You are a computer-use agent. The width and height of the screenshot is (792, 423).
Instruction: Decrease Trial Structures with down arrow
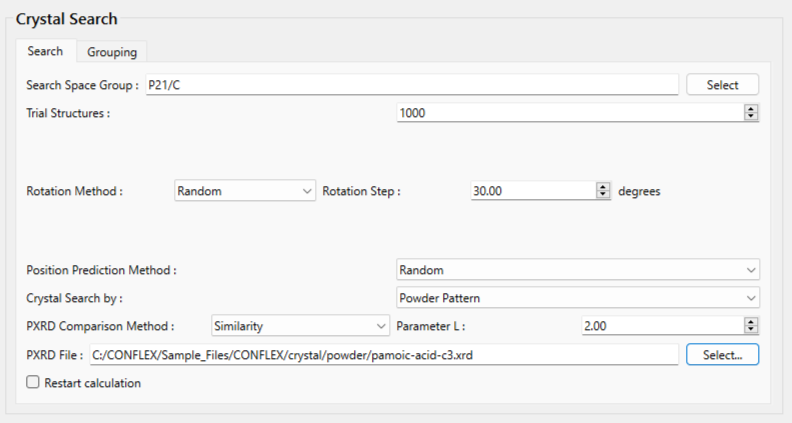[x=751, y=117]
